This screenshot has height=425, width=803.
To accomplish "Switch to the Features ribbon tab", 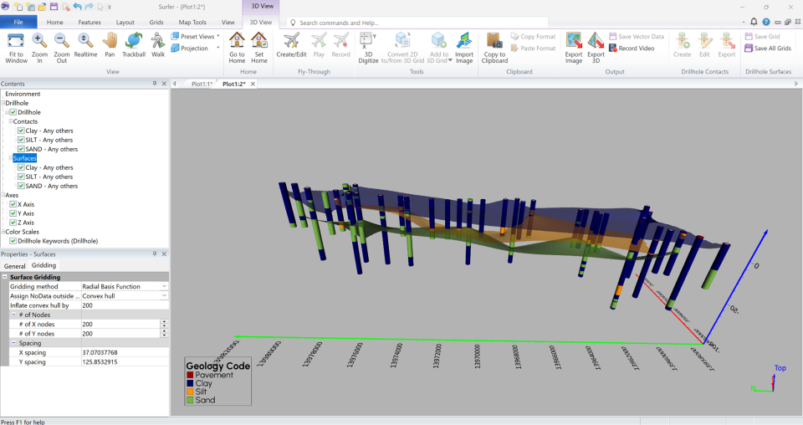I will coord(89,22).
